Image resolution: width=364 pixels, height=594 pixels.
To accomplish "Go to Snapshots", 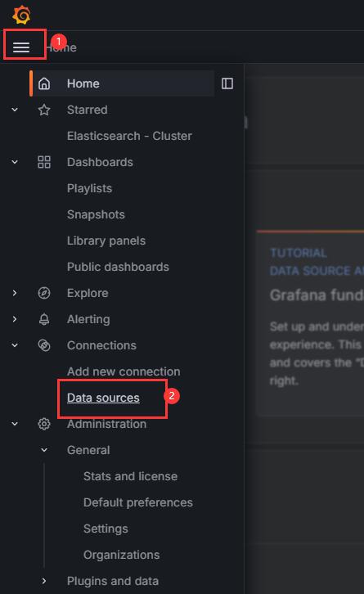I will 96,214.
